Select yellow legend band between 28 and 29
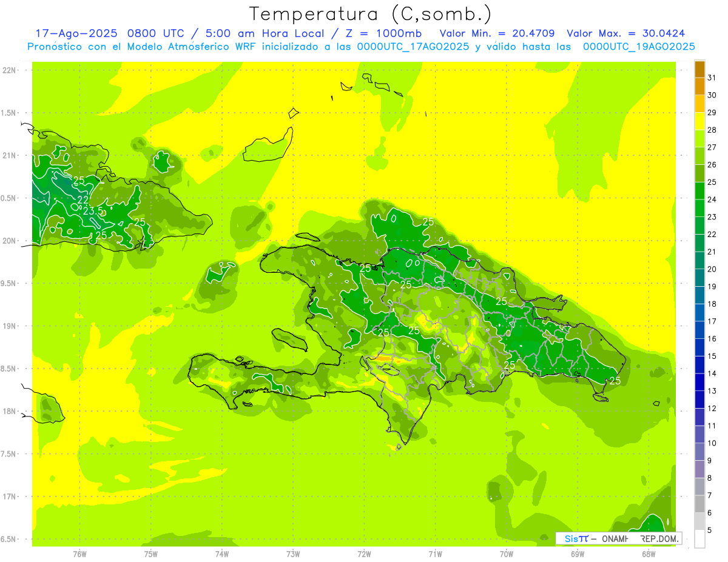The image size is (728, 562). [699, 121]
